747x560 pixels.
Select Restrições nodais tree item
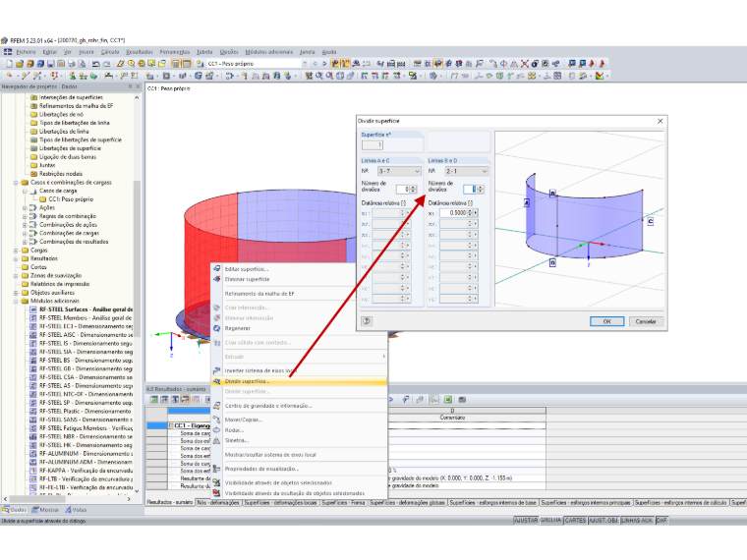[x=61, y=174]
